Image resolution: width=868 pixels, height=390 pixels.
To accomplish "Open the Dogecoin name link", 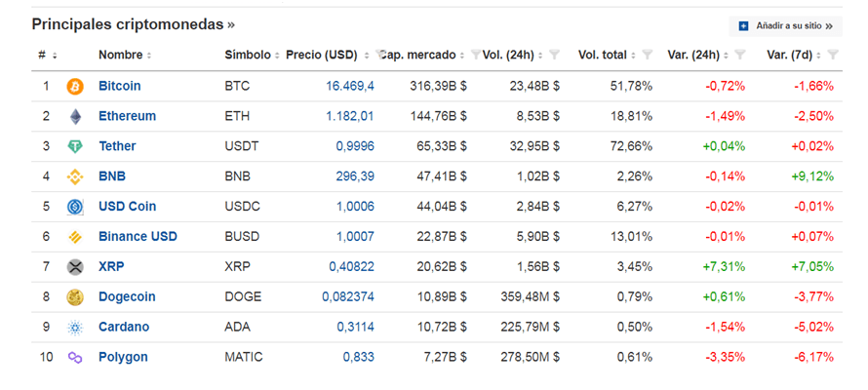I will [127, 297].
